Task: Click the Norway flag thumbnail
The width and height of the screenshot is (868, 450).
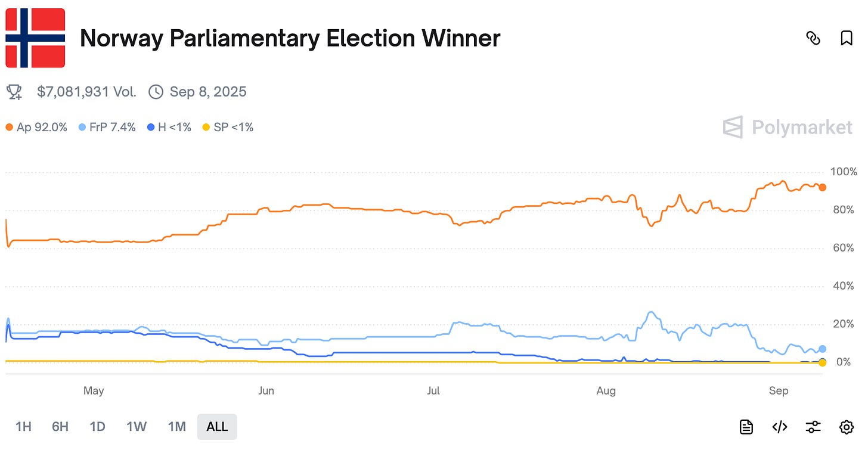Action: tap(35, 38)
